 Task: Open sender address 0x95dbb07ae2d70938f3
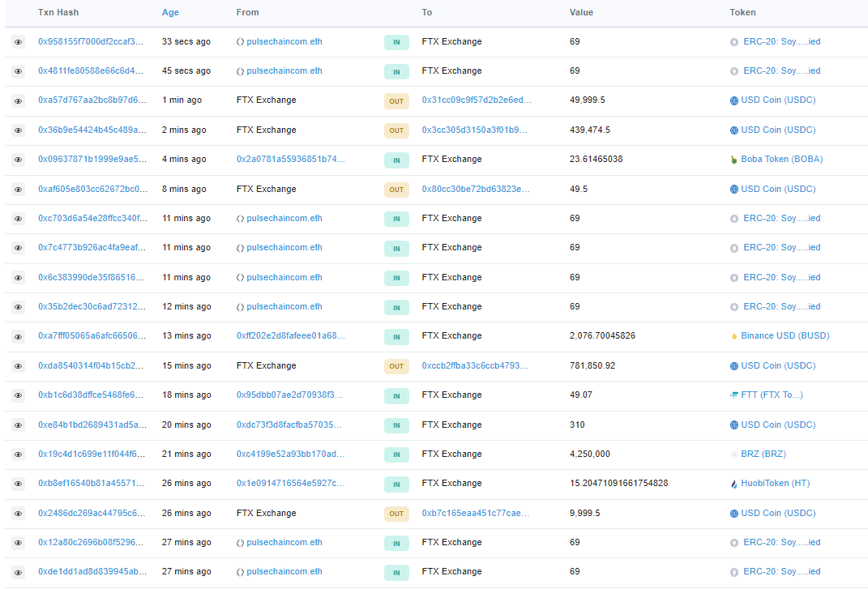point(289,395)
